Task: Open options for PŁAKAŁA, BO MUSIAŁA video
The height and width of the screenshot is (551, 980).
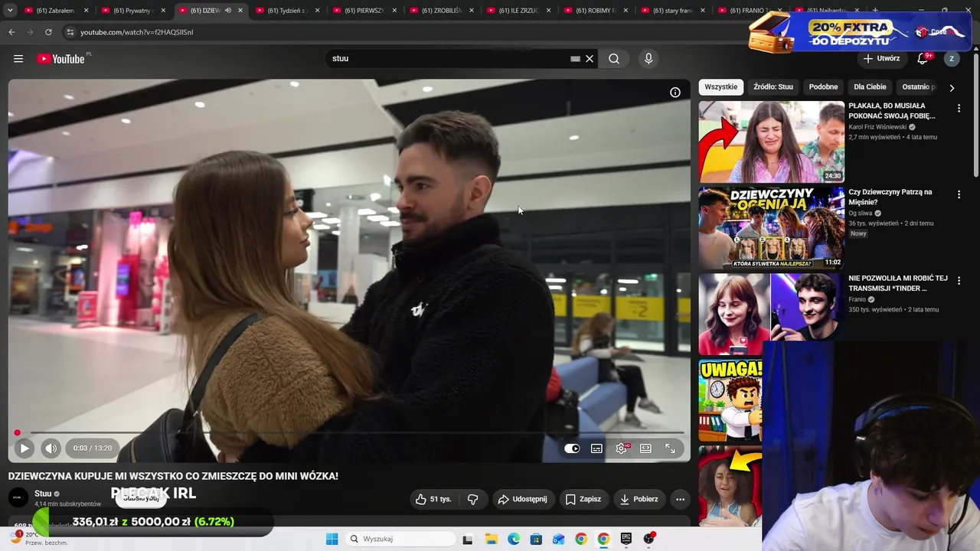Action: 959,109
